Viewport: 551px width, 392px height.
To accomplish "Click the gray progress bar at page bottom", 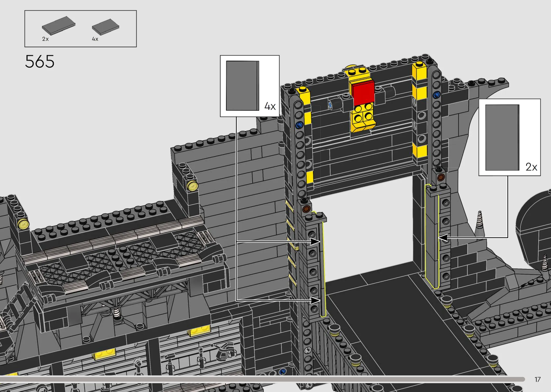I will pos(262,379).
